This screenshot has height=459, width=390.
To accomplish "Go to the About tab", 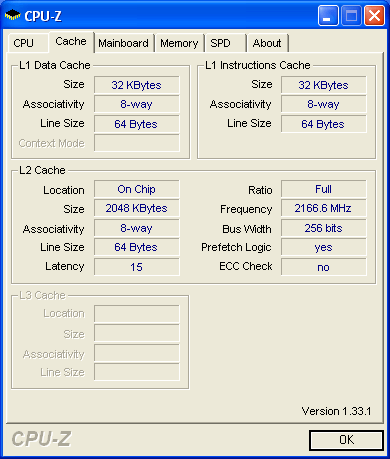I will pos(267,43).
